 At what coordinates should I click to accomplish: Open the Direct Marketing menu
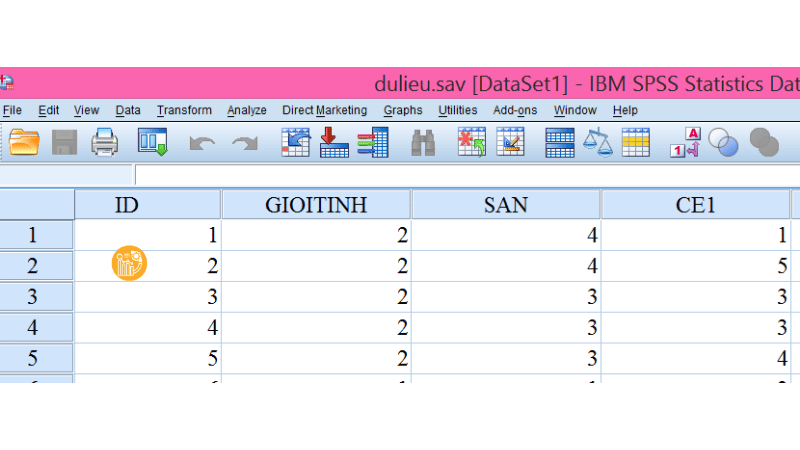[x=324, y=110]
